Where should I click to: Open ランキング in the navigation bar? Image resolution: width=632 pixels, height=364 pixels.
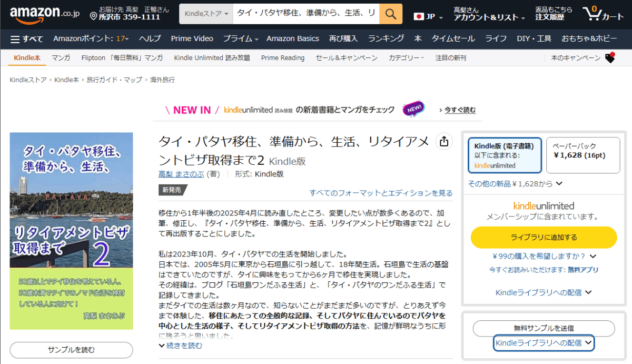pos(386,38)
